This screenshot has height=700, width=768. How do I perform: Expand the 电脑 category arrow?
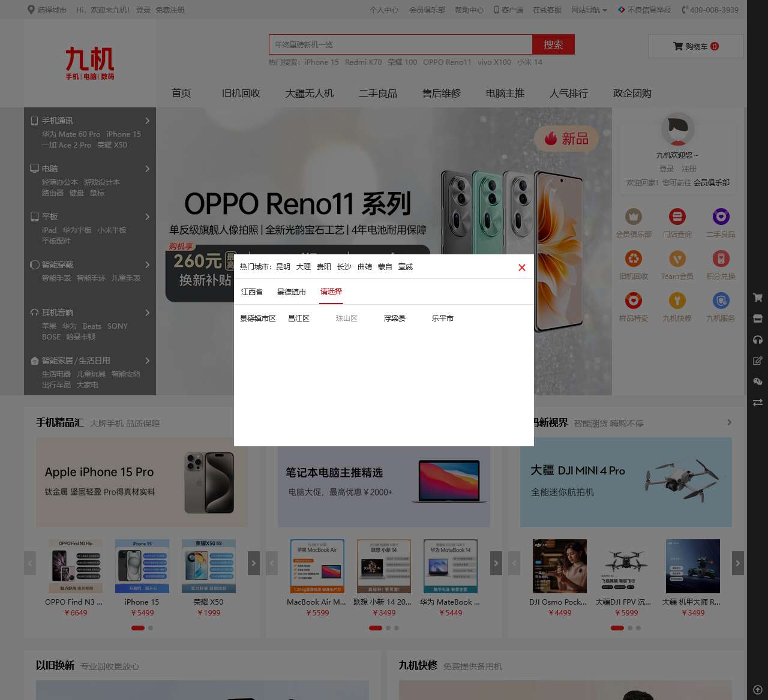tap(148, 169)
